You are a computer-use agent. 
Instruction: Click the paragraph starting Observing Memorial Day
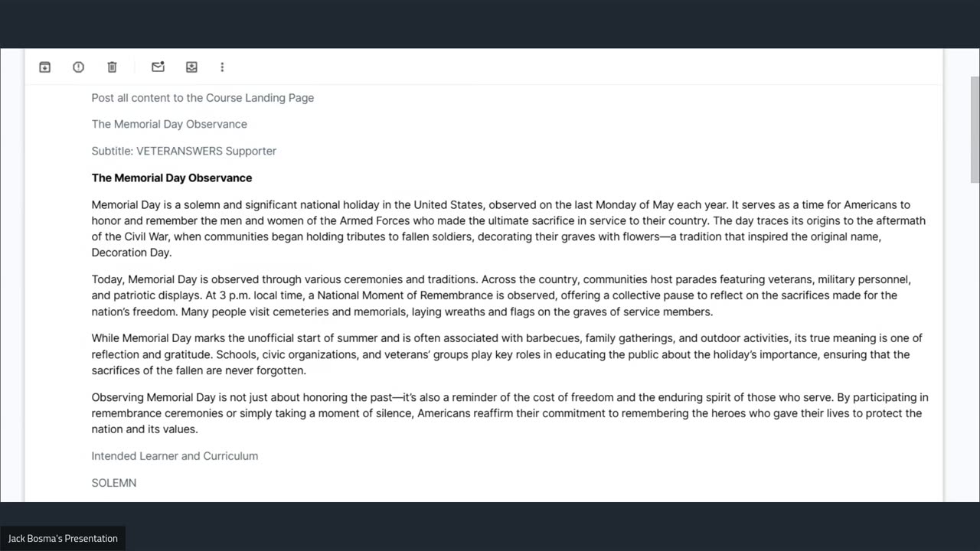click(x=510, y=413)
